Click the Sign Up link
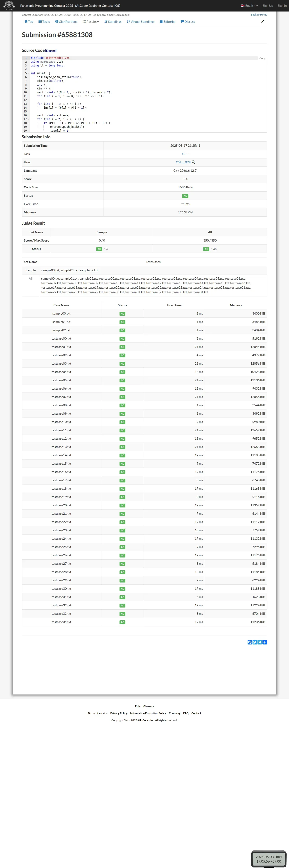 (x=267, y=6)
